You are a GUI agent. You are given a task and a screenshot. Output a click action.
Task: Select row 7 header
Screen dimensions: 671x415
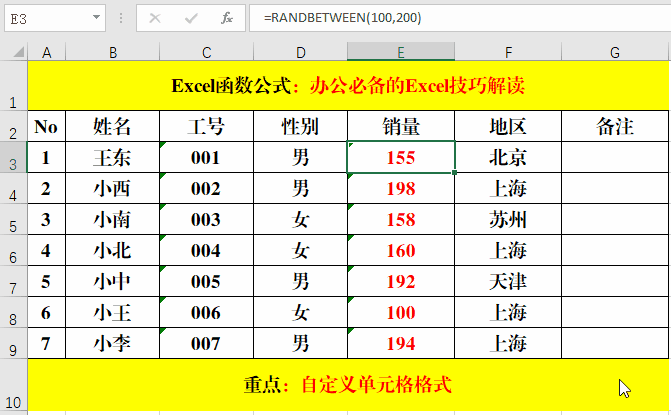coord(14,281)
